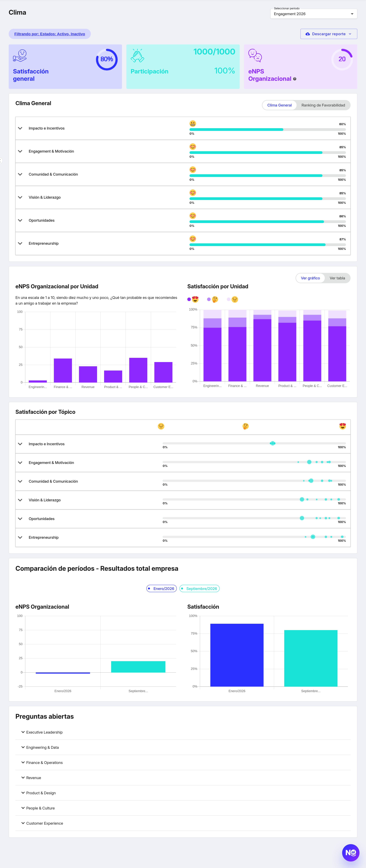Click the 20 eNPS circular gauge
This screenshot has height=868, width=366.
[342, 59]
